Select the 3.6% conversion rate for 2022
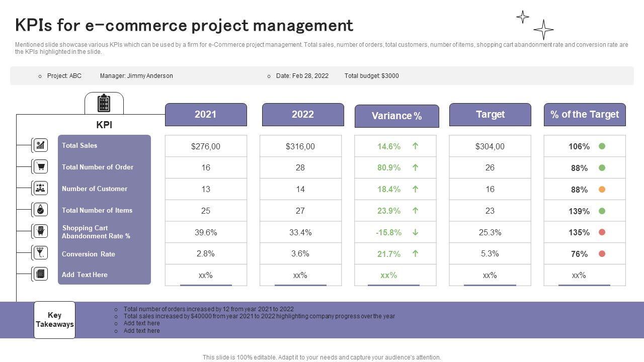The image size is (644, 362). click(300, 253)
